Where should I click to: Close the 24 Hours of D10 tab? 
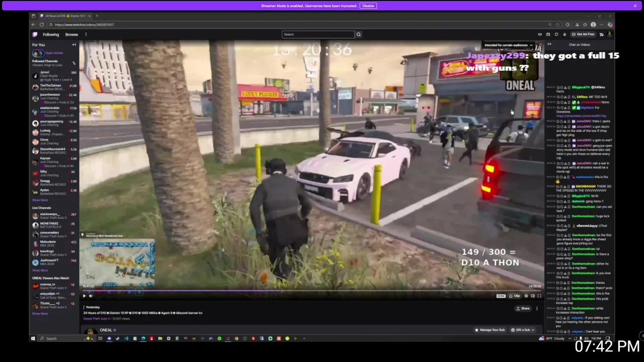click(90, 16)
